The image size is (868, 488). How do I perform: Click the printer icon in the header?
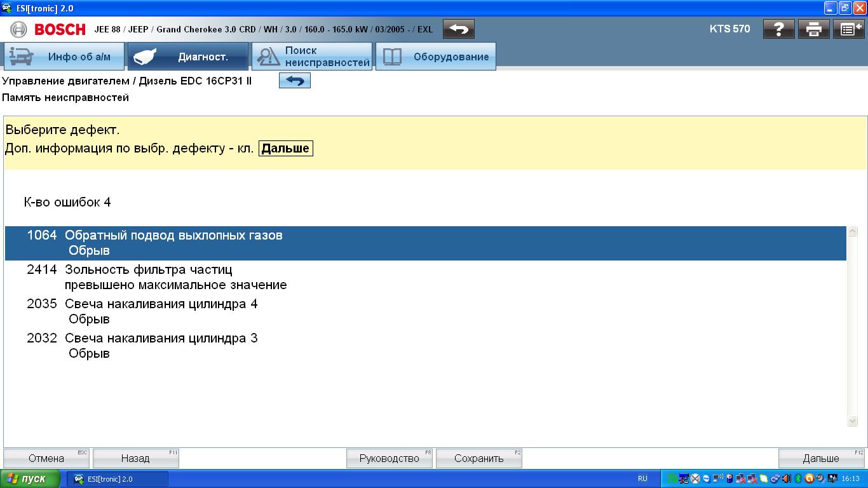814,29
